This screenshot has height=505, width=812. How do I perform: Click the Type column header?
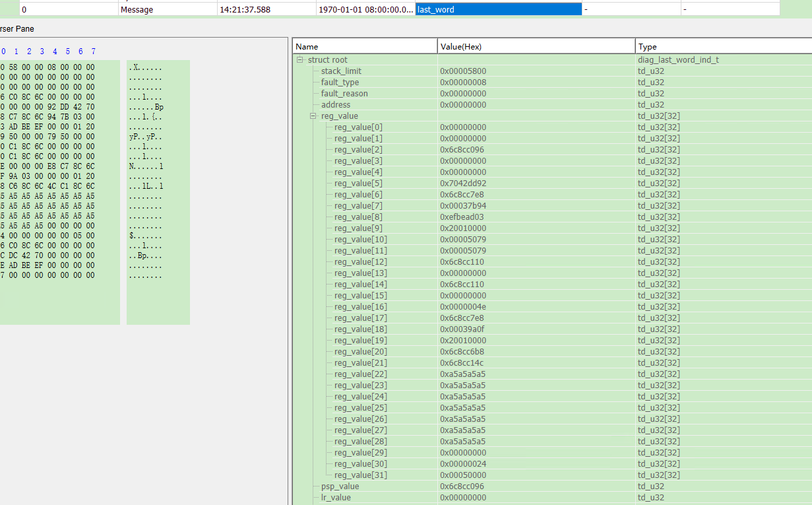[722, 47]
